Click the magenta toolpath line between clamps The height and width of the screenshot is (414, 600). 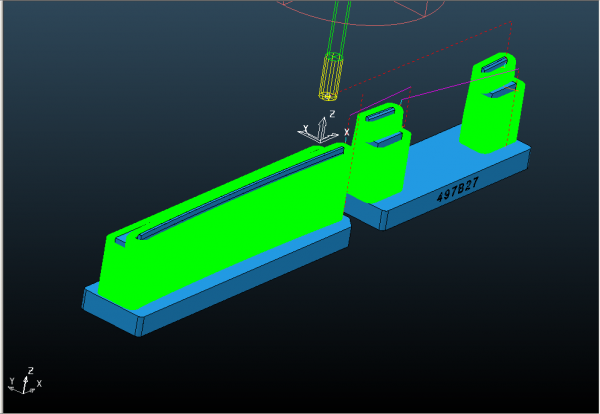click(x=459, y=84)
